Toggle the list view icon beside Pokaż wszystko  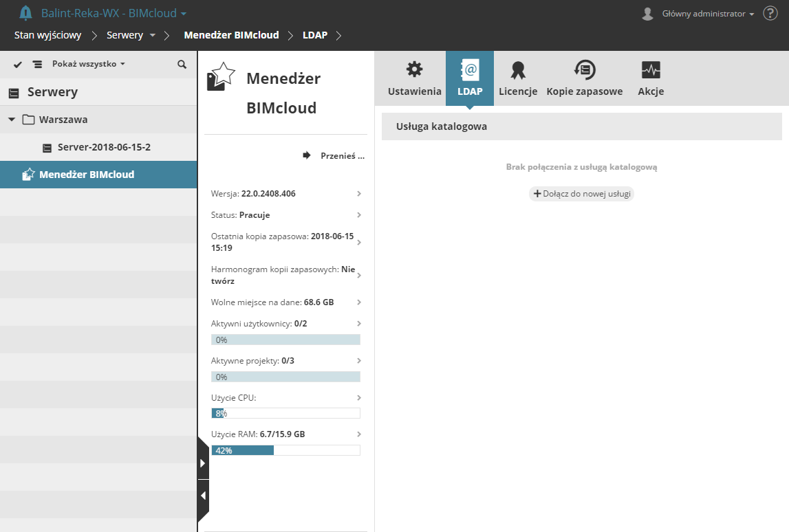37,64
